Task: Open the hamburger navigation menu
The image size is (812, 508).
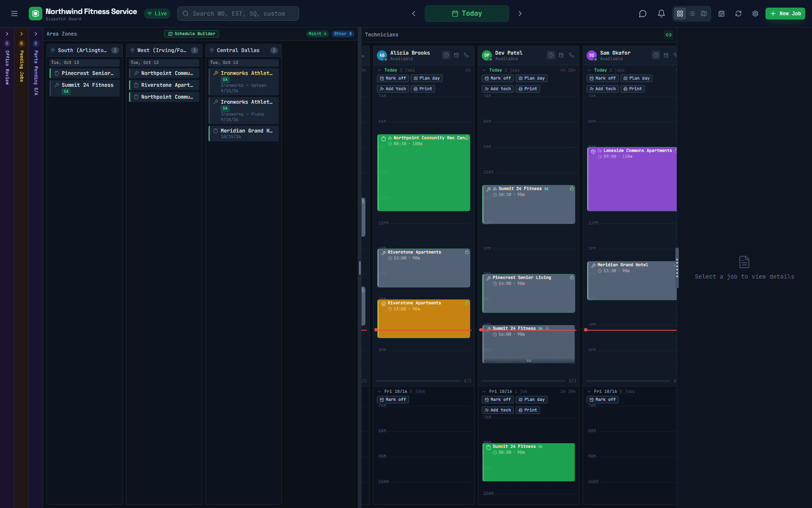Action: point(14,14)
